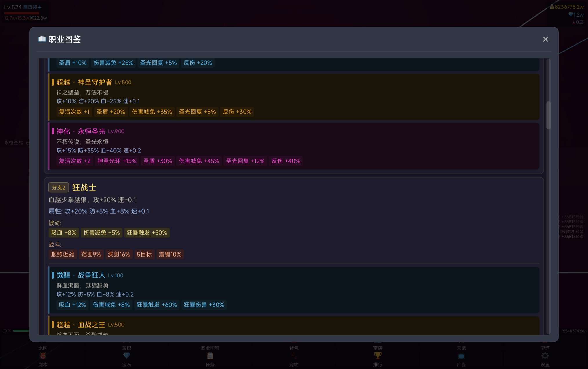
Task: Select the 分支2 branch badge
Action: 59,188
